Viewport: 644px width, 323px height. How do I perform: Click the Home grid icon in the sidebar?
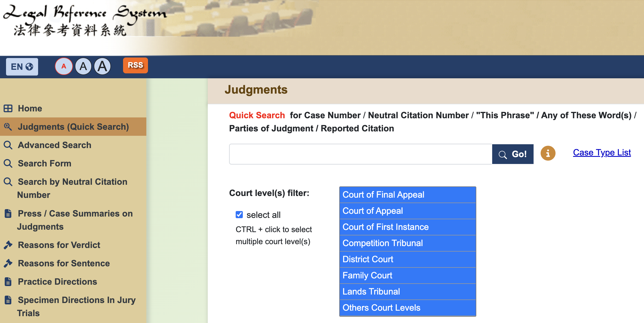8,108
